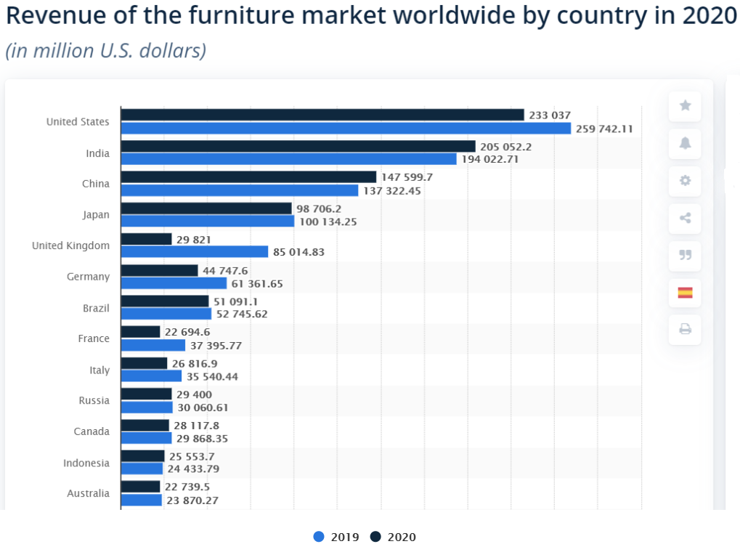Select the Brazil 2020 dark bar

click(164, 301)
